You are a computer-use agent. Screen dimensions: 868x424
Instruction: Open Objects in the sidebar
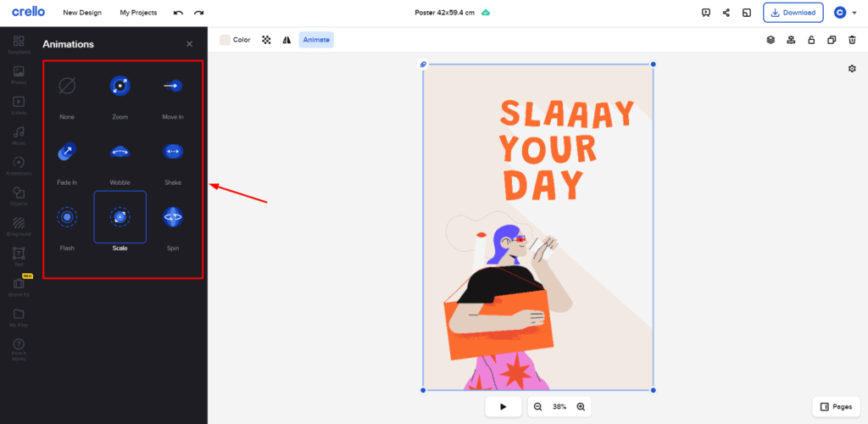click(19, 196)
